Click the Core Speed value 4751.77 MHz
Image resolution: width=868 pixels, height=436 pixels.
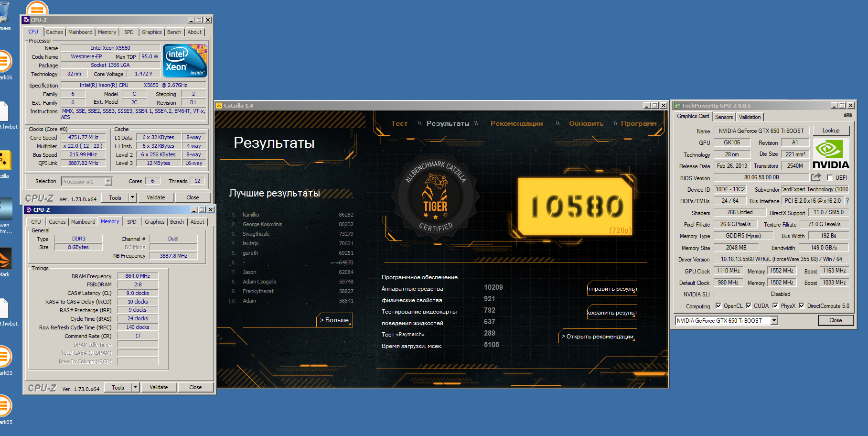[x=83, y=137]
